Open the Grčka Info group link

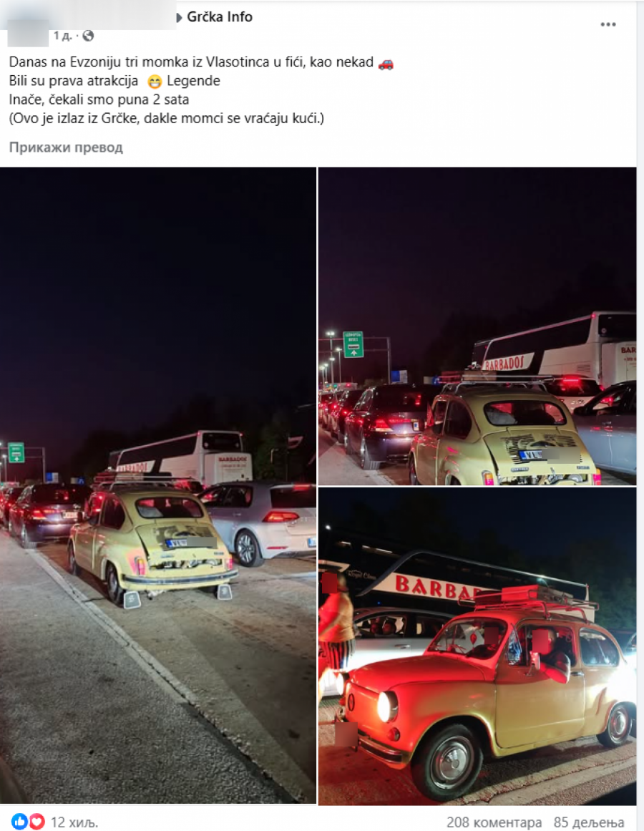click(x=220, y=17)
